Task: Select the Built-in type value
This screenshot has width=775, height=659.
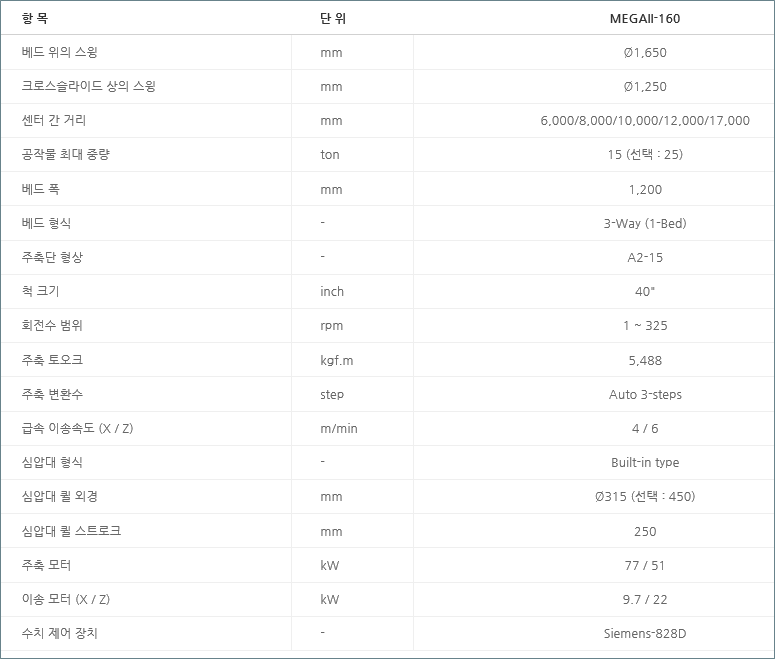Action: tap(644, 462)
